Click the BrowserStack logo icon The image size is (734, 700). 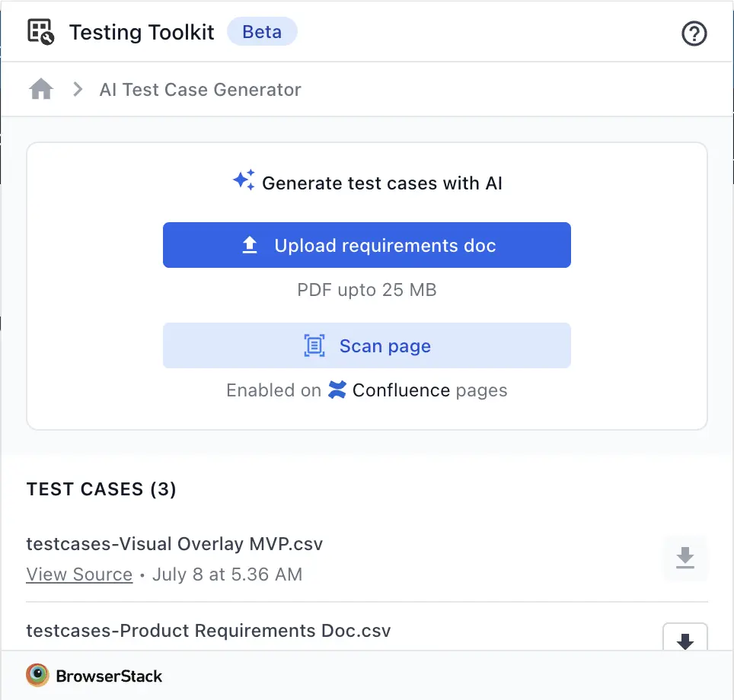37,675
